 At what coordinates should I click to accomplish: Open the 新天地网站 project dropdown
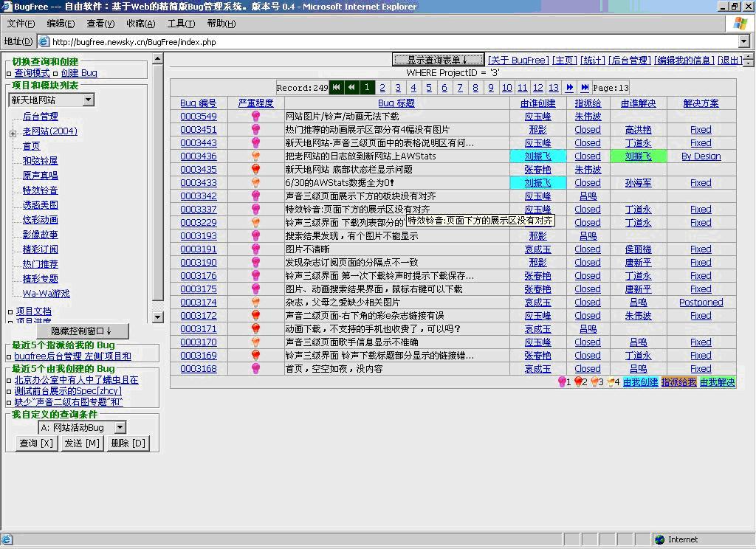click(x=88, y=100)
